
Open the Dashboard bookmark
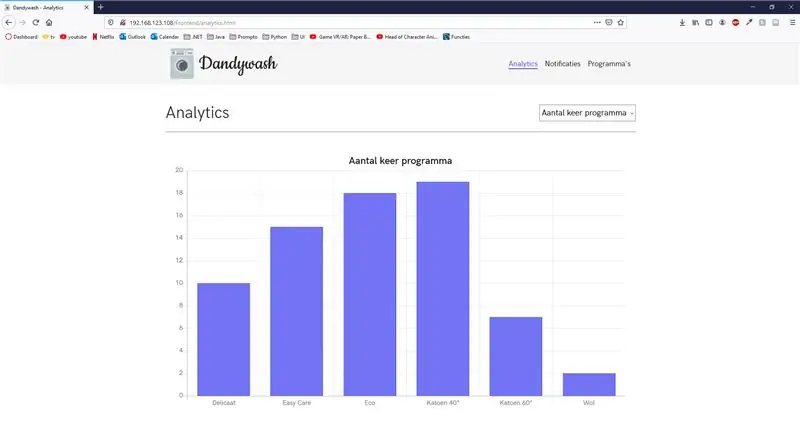pos(21,37)
